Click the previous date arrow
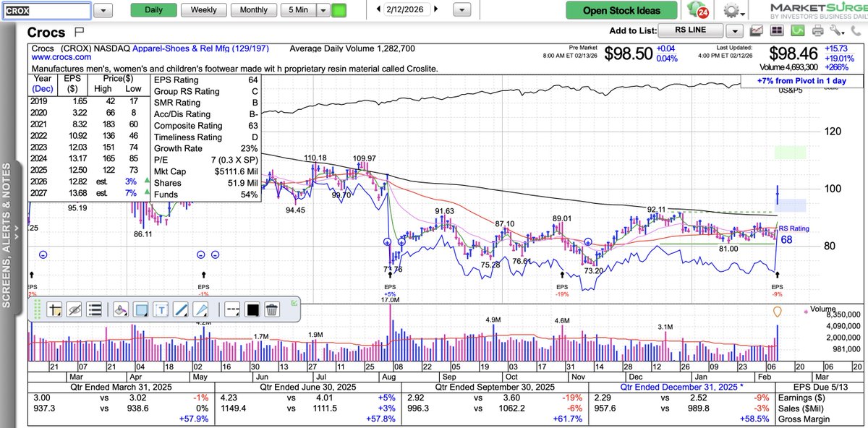This screenshot has width=868, height=428. [x=378, y=10]
